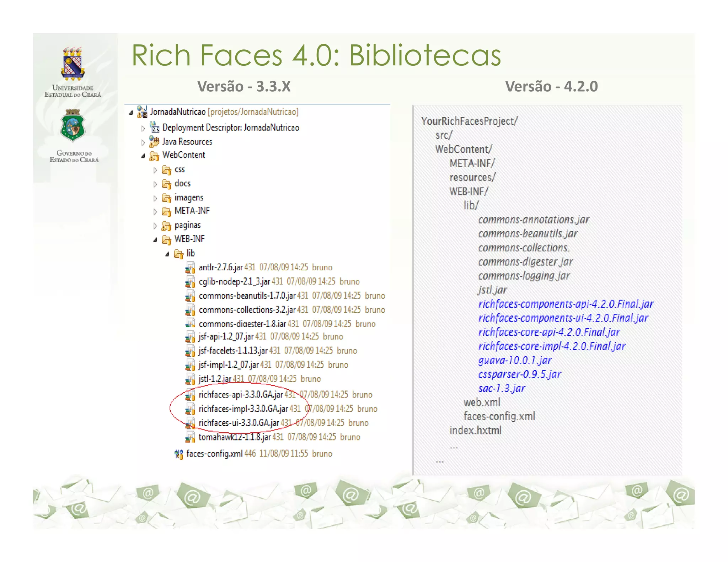Click the imagens folder icon
Viewport: 728px width, 562px height.
tap(166, 198)
